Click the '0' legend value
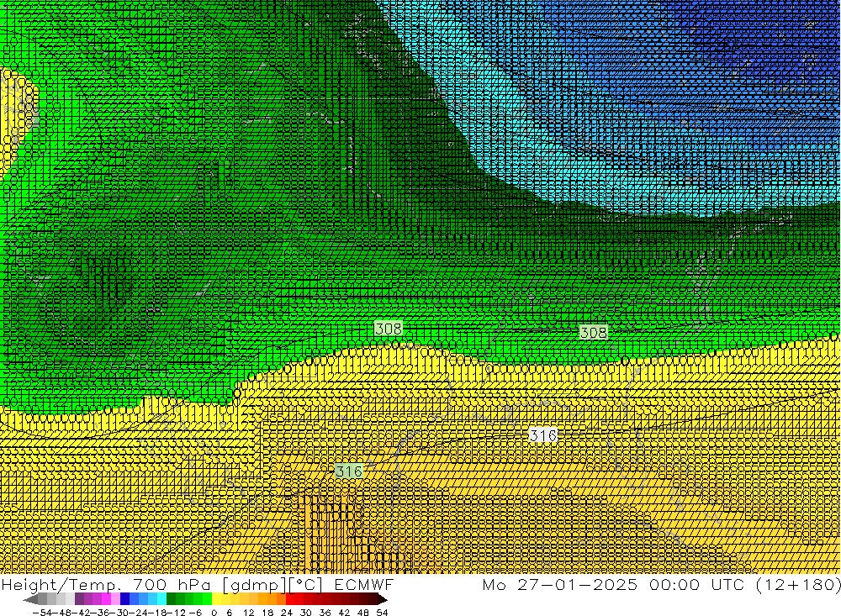The height and width of the screenshot is (616, 841). [214, 613]
